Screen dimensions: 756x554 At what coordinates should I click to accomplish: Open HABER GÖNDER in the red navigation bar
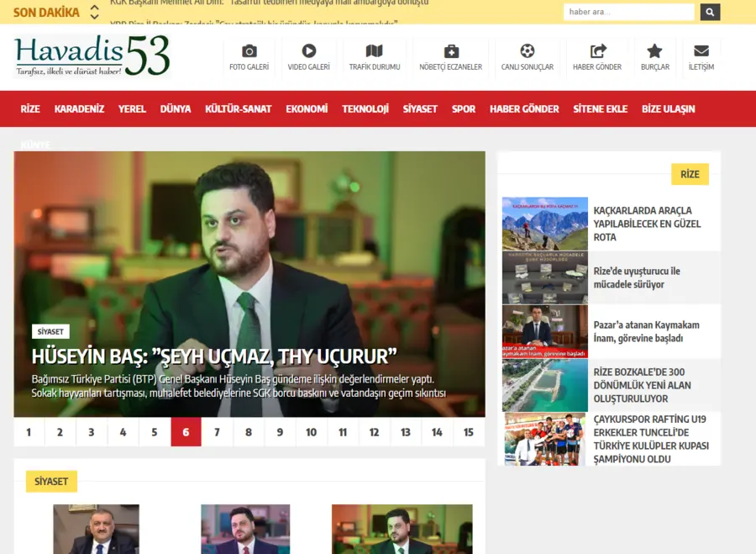pyautogui.click(x=524, y=109)
